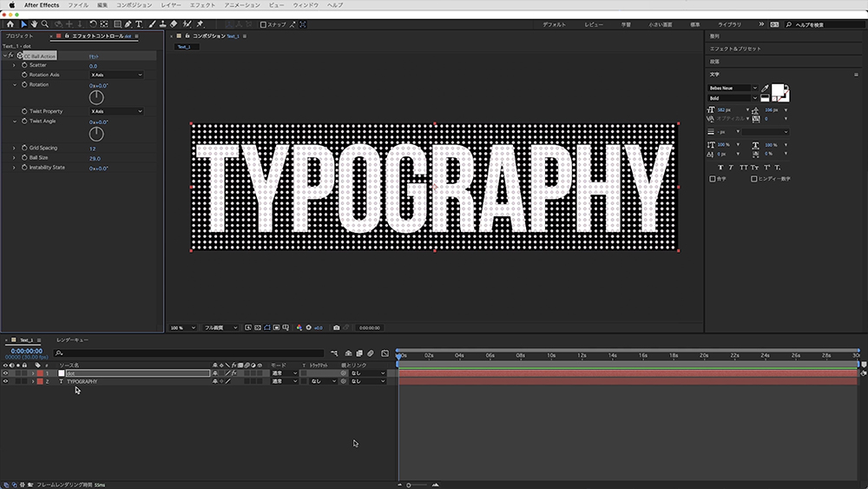Expand the Grid Spacing property
Image resolution: width=868 pixels, height=489 pixels.
pyautogui.click(x=14, y=148)
